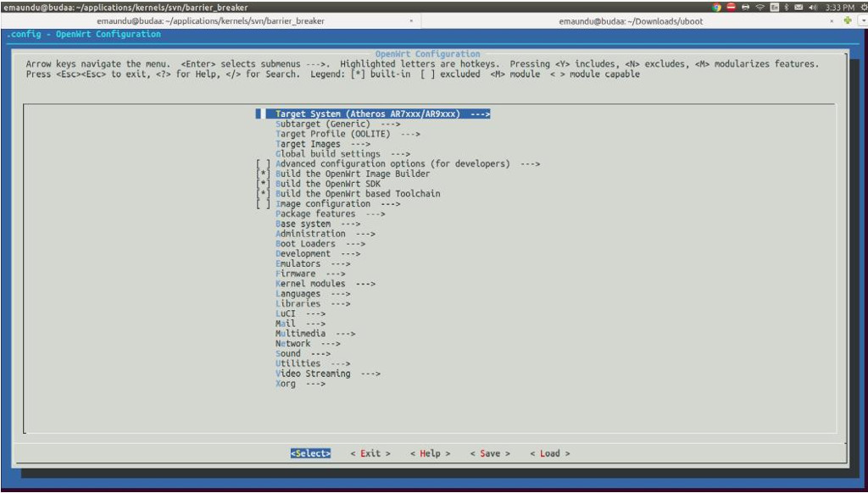The image size is (868, 493).
Task: Toggle Build the OpenWrt SDK checkbox
Action: click(263, 184)
